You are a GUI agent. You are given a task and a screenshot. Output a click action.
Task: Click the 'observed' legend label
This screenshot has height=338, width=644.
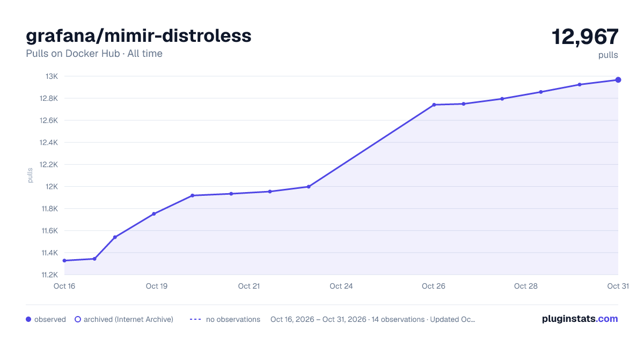tap(50, 319)
